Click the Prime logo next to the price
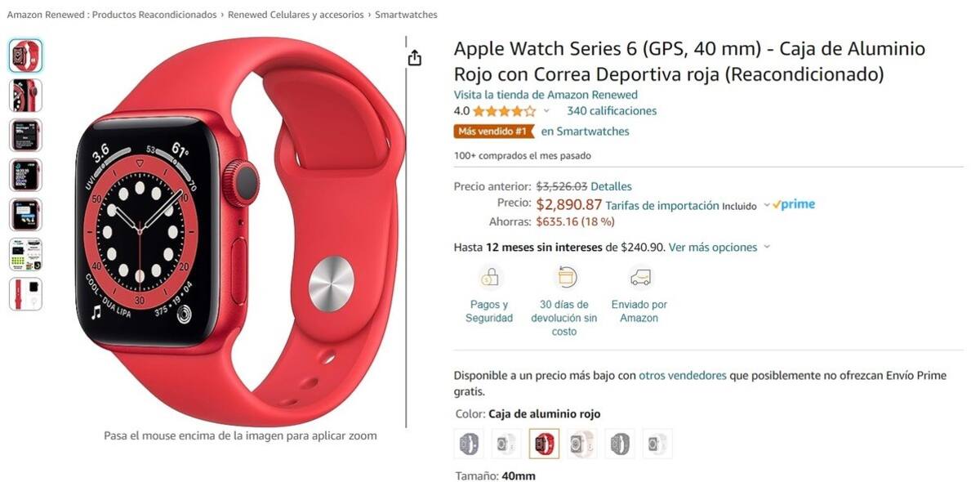This screenshot has height=482, width=980. point(794,204)
